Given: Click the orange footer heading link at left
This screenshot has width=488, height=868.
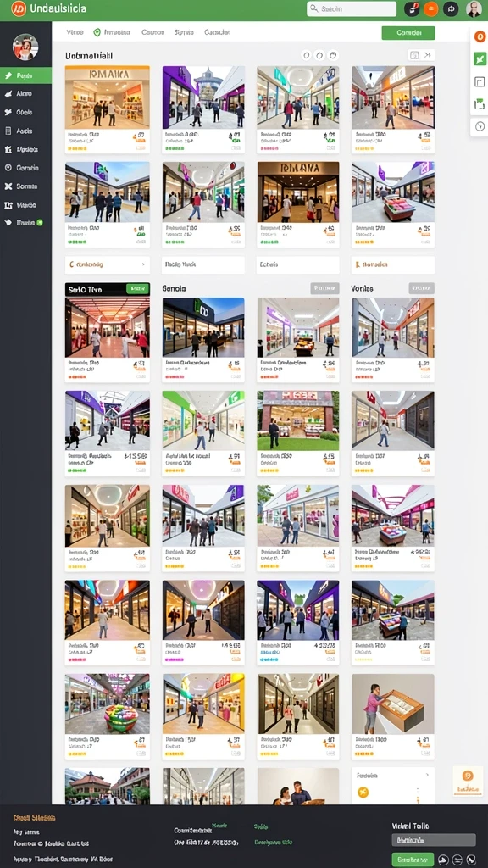Looking at the screenshot, I should pyautogui.click(x=34, y=817).
